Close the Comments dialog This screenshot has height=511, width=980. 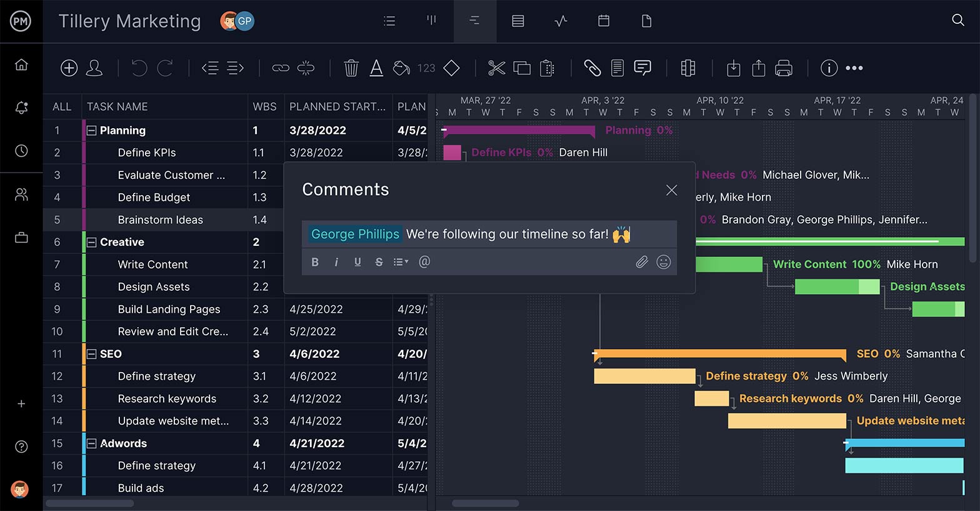pos(671,190)
